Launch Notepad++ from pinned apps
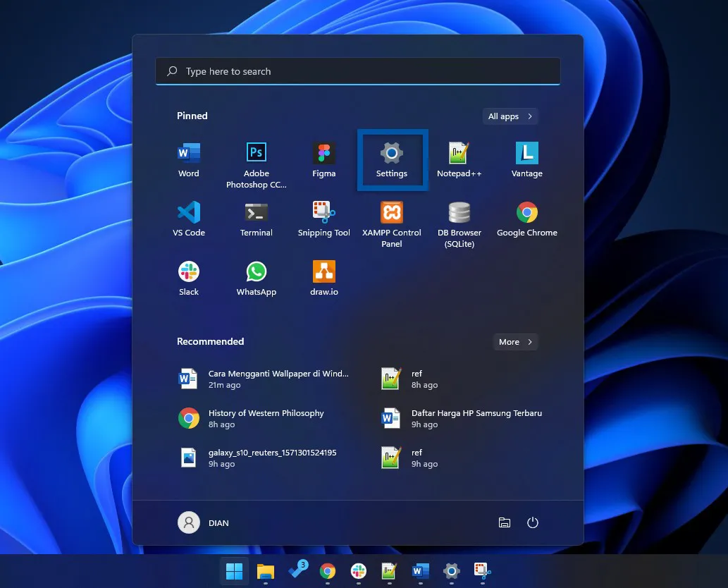Screen dimensions: 728x588 459,152
